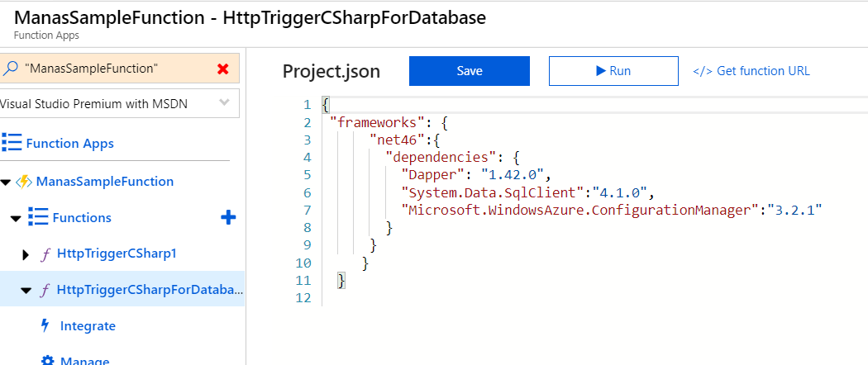This screenshot has width=868, height=365.
Task: Click the Function Apps list icon
Action: [12, 143]
